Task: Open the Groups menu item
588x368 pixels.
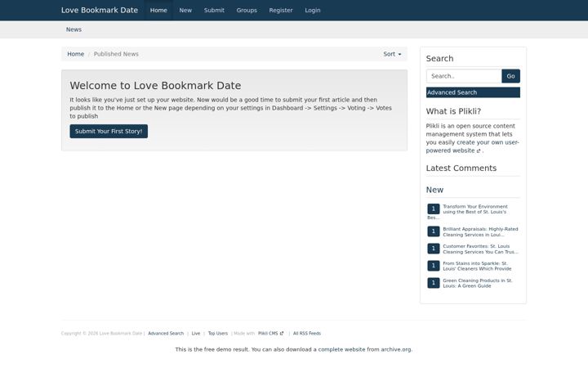Action: click(247, 10)
